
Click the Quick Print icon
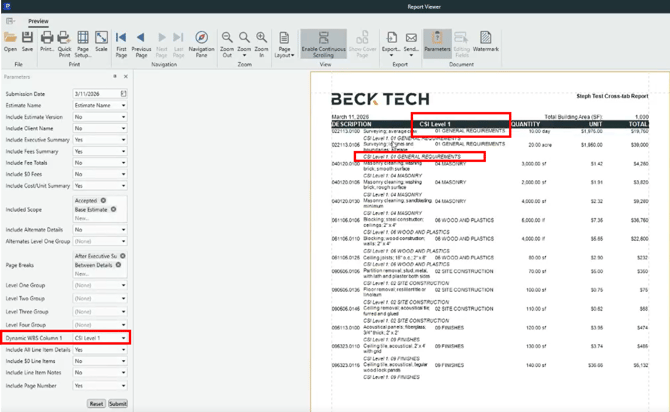64,38
